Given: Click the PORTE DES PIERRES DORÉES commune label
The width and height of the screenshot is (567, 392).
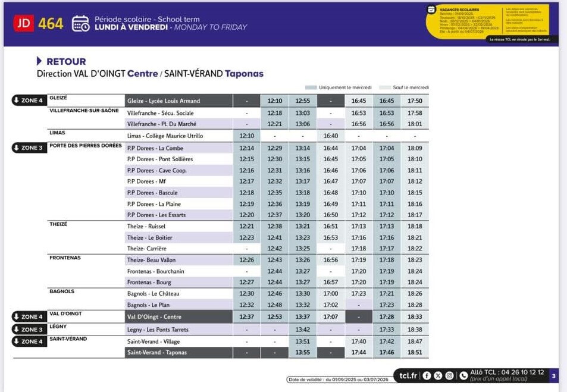Looking at the screenshot, I should pos(86,145).
